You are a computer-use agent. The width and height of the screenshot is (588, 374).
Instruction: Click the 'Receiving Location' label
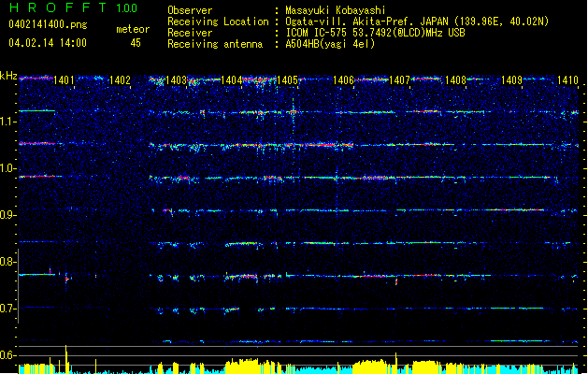pyautogui.click(x=218, y=22)
